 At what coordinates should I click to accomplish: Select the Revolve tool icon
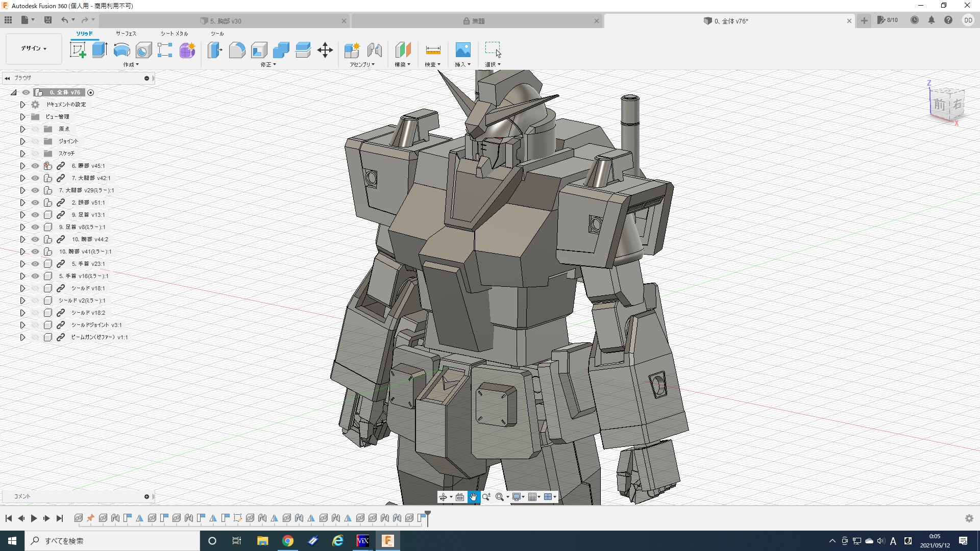pyautogui.click(x=121, y=50)
